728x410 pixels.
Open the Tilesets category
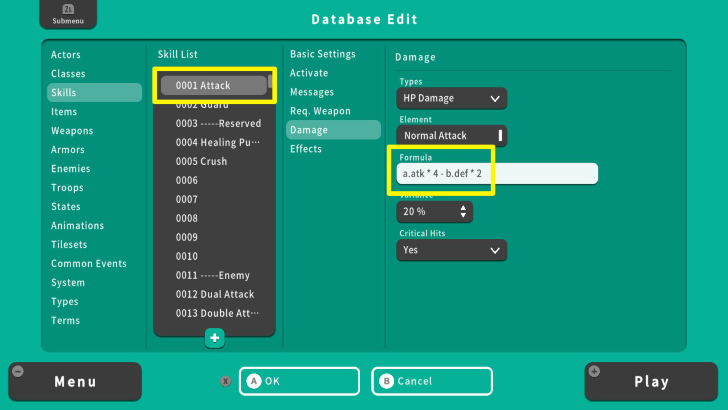(69, 245)
